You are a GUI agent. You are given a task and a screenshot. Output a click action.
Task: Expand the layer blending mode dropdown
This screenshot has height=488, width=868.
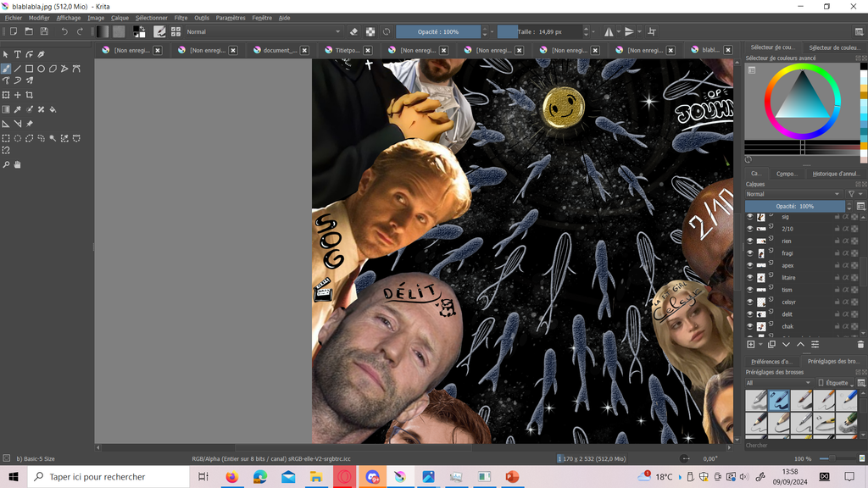tap(794, 194)
